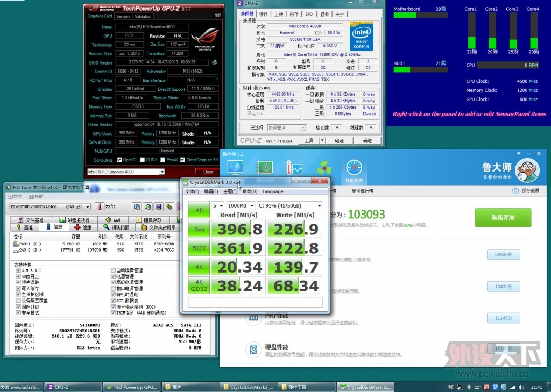Click 重新评测 green button in Ludashi

pos(503,218)
